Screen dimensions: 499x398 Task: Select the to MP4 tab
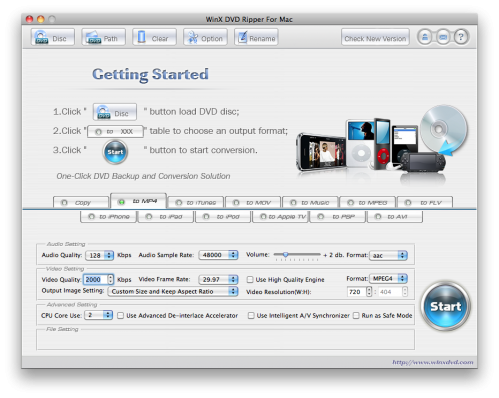click(138, 201)
